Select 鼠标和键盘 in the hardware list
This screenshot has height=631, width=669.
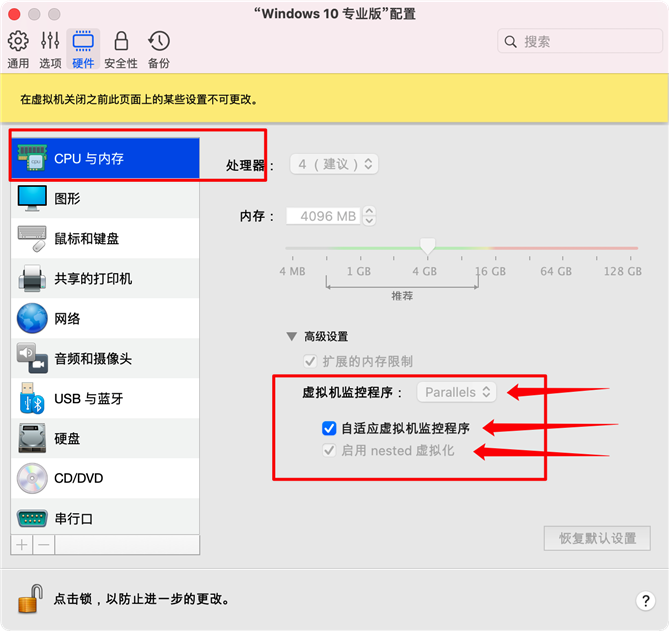(x=105, y=238)
